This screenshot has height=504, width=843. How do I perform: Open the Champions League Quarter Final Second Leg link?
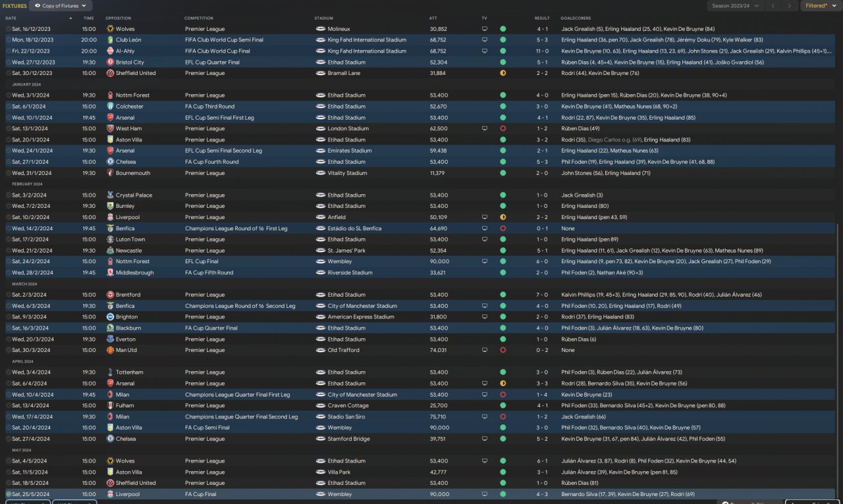click(x=241, y=416)
